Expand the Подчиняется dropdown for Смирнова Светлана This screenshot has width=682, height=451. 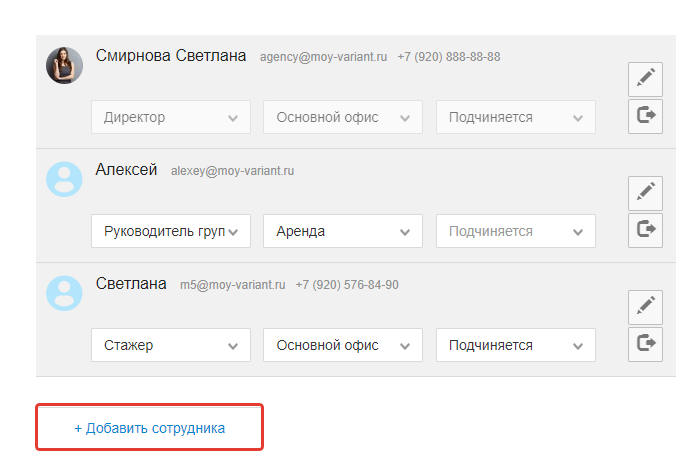click(515, 117)
